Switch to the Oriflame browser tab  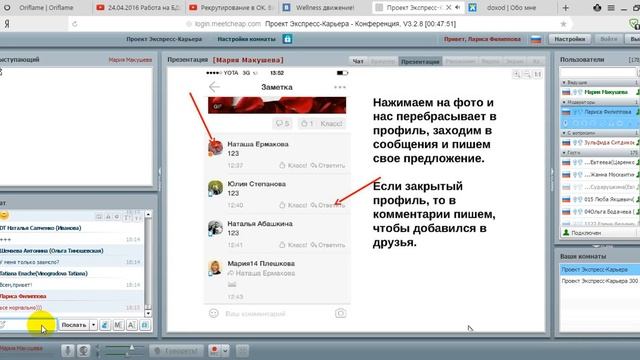(x=46, y=8)
